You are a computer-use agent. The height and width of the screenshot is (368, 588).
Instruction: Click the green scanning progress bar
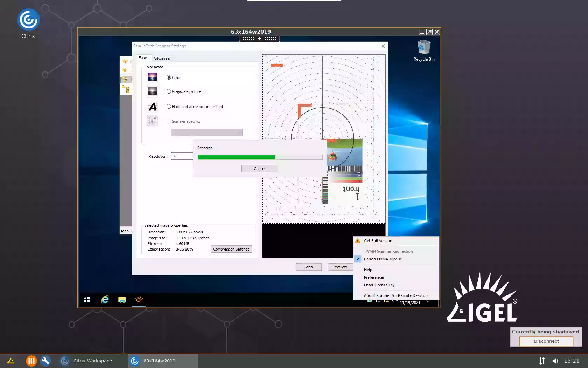point(260,157)
